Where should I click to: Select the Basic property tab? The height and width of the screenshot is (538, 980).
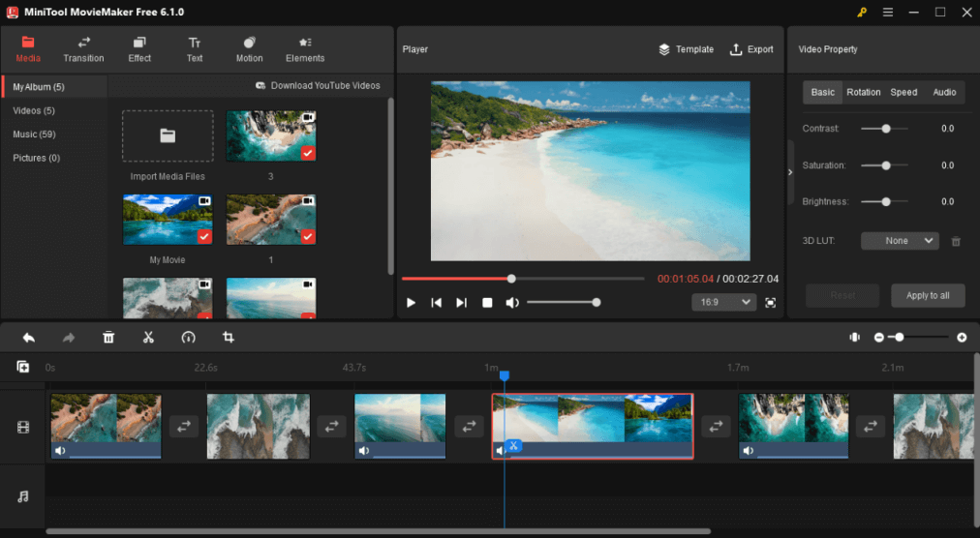coord(822,93)
